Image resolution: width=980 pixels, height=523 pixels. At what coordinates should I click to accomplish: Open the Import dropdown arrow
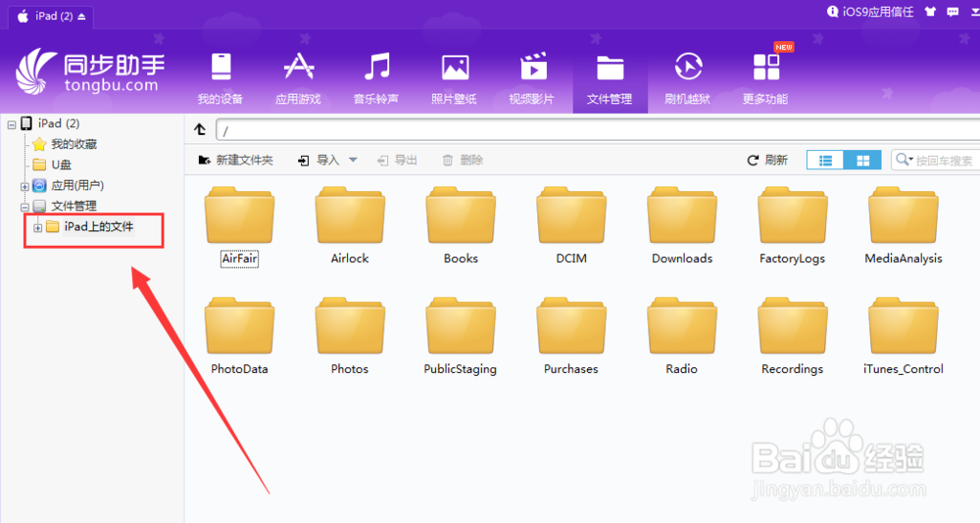[353, 160]
